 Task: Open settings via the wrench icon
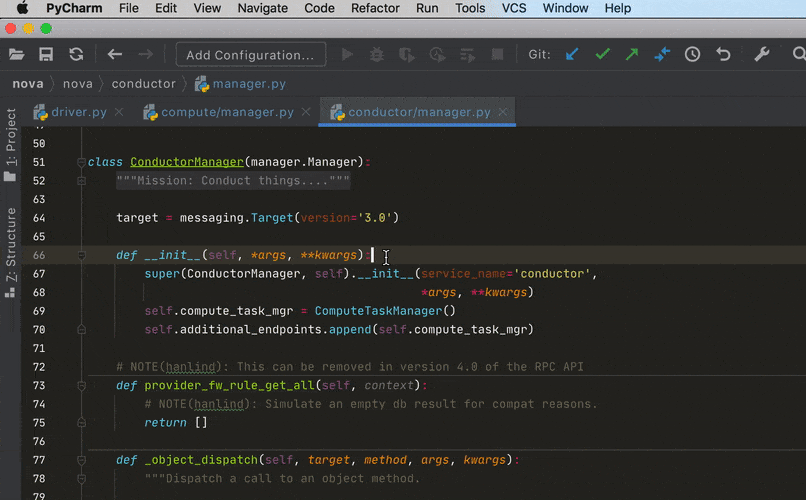tap(761, 55)
